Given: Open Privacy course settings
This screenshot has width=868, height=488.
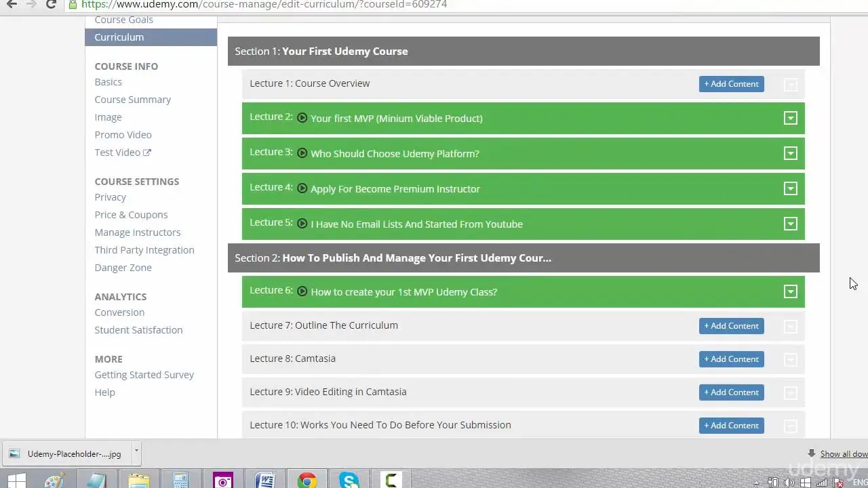Looking at the screenshot, I should click(x=110, y=197).
